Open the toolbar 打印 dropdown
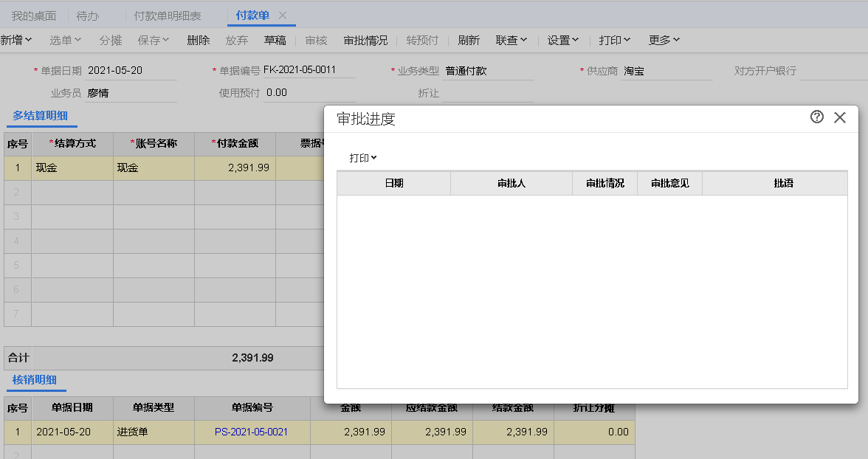This screenshot has height=459, width=868. point(614,40)
